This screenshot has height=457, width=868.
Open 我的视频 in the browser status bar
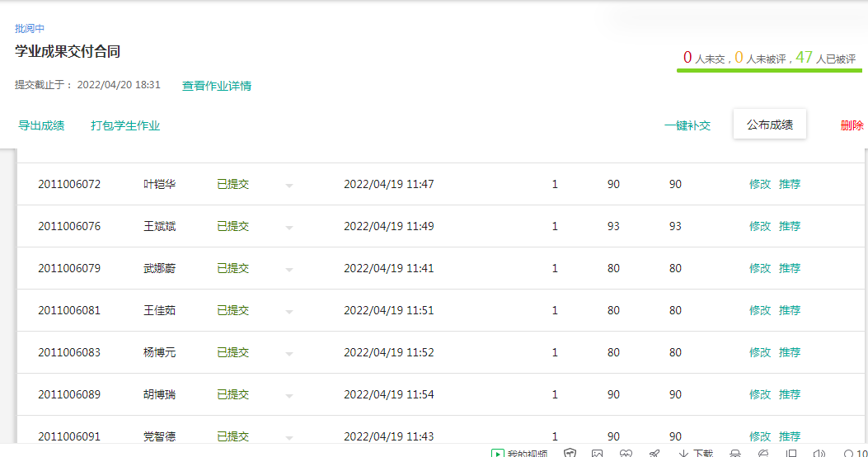(x=519, y=454)
